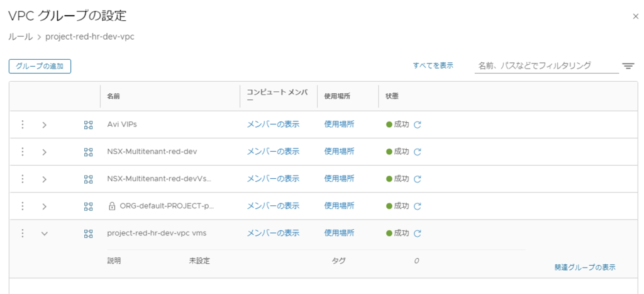Click the グループの追加 button
This screenshot has width=644, height=294.
(x=40, y=66)
